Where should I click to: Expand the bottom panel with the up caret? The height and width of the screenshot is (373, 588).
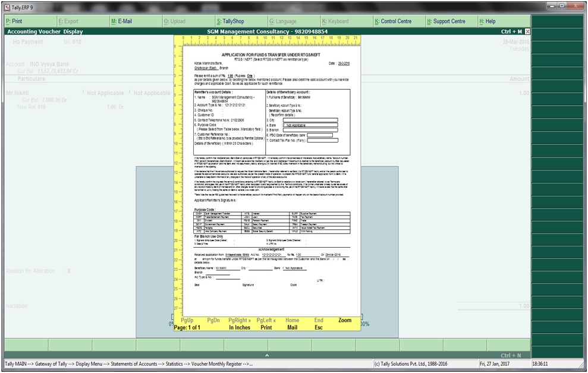[266, 355]
